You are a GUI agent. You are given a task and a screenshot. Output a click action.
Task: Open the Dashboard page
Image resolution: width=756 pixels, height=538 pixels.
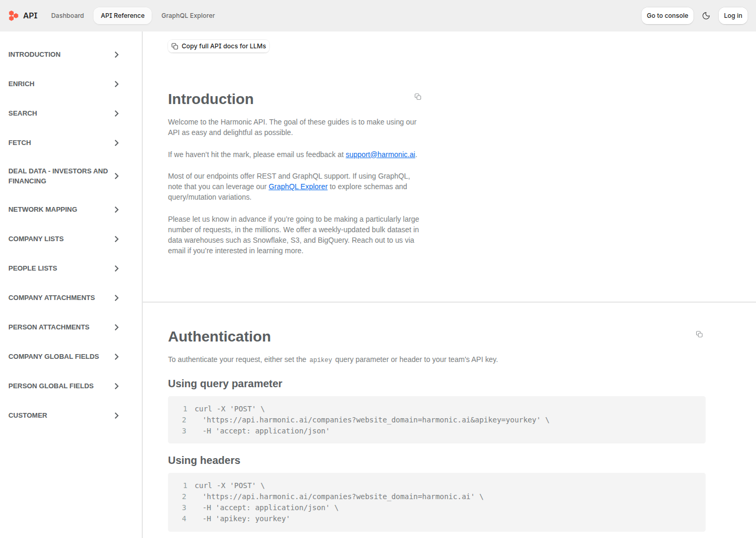pos(67,16)
